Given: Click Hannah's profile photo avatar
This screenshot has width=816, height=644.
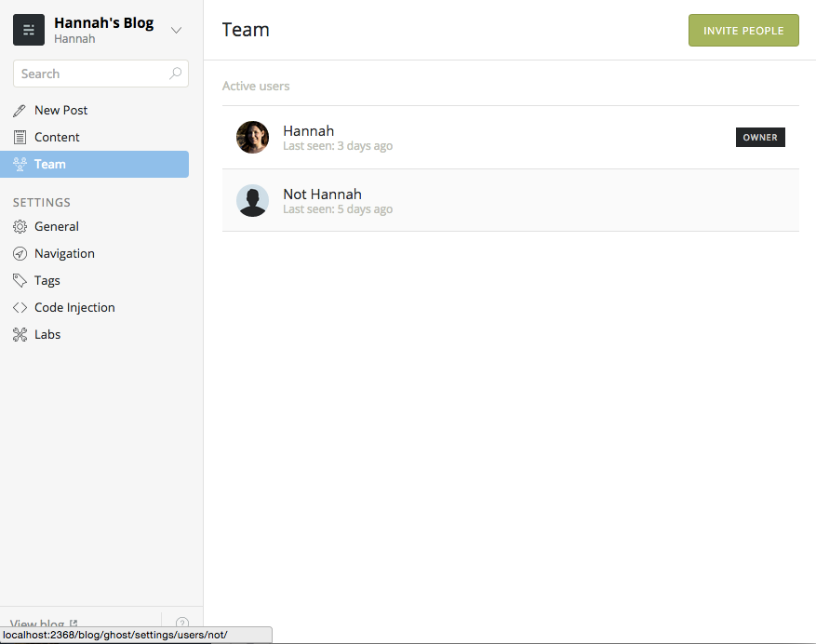Looking at the screenshot, I should click(x=252, y=138).
